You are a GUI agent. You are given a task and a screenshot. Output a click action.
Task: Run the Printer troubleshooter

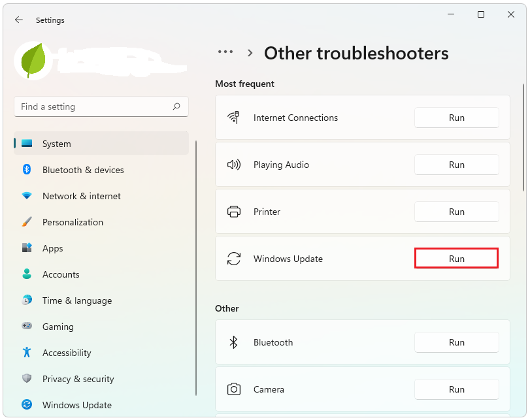pos(457,212)
